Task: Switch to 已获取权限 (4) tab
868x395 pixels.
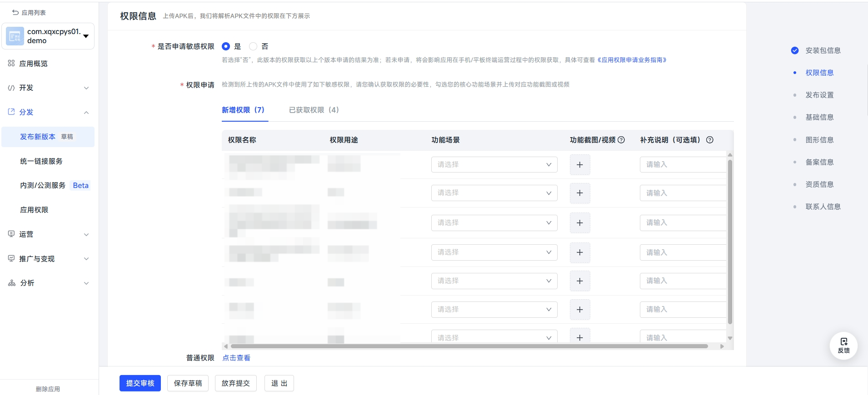Action: (314, 110)
